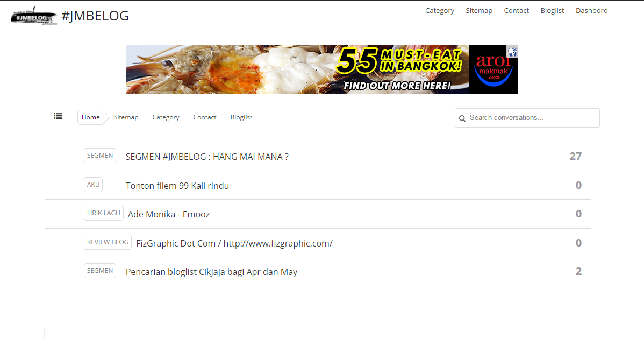The image size is (644, 338).
Task: Click the LIRIK LAGU tag label
Action: pos(104,213)
